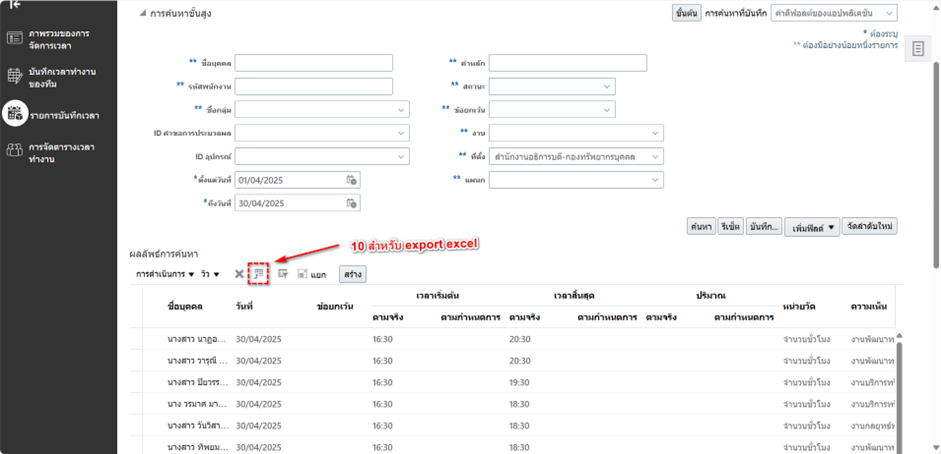Click the สร้าง button
The image size is (941, 454).
click(x=352, y=273)
